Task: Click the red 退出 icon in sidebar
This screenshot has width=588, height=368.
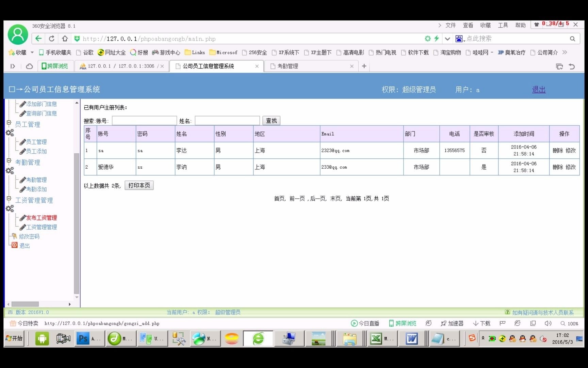Action: coord(14,245)
